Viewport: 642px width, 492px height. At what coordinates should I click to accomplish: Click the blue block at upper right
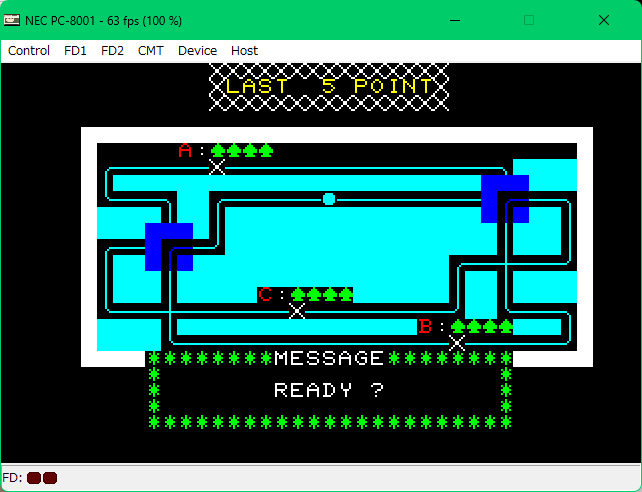coord(504,198)
